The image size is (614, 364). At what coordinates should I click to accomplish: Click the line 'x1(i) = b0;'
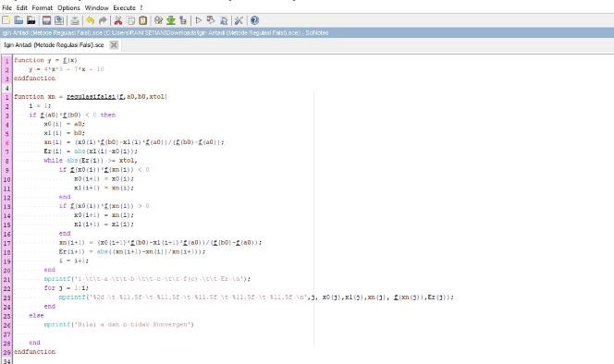(65, 133)
